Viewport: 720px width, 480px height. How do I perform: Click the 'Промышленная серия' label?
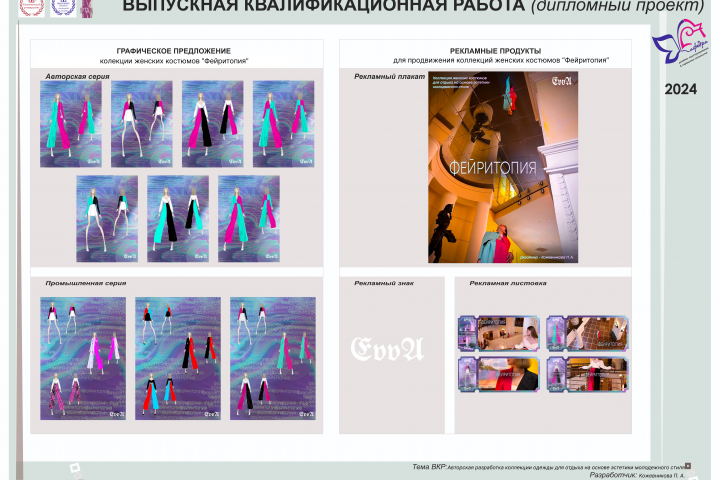pos(86,283)
